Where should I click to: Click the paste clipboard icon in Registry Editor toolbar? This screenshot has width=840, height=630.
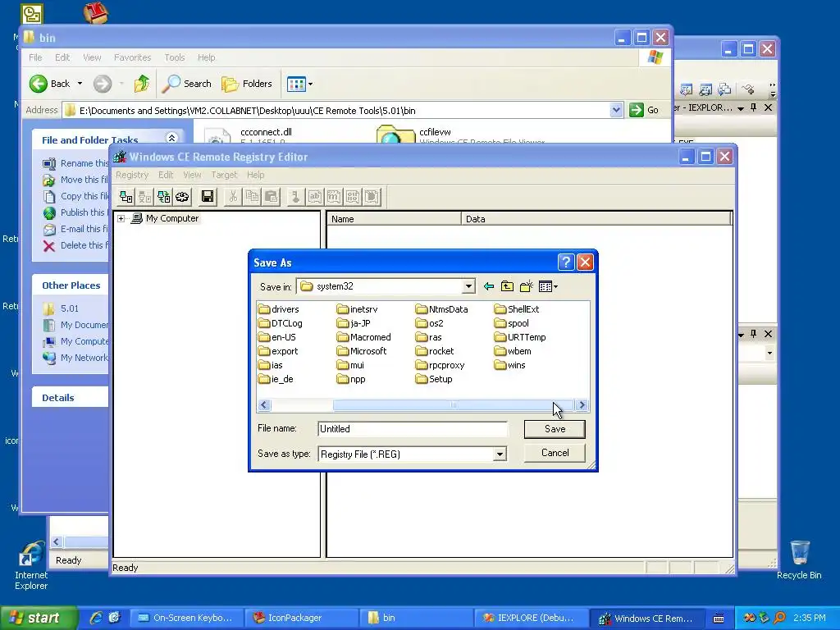271,197
